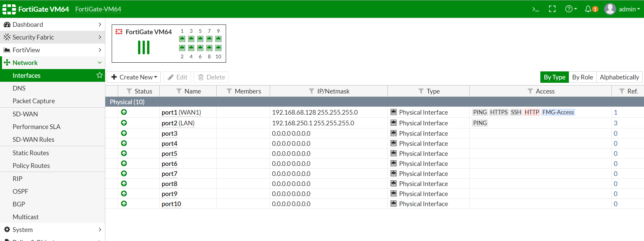The image size is (644, 241).
Task: Open the help question-mark menu
Action: click(x=571, y=9)
